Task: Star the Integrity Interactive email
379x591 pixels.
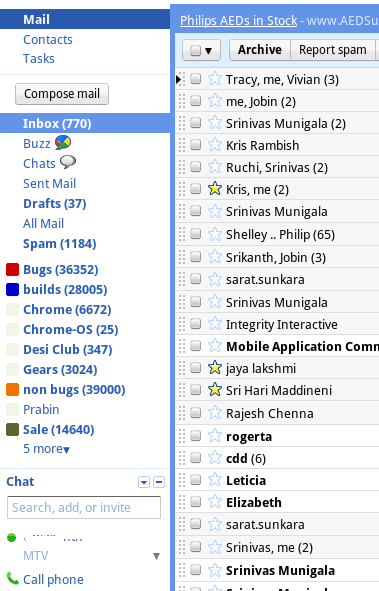Action: click(x=215, y=323)
